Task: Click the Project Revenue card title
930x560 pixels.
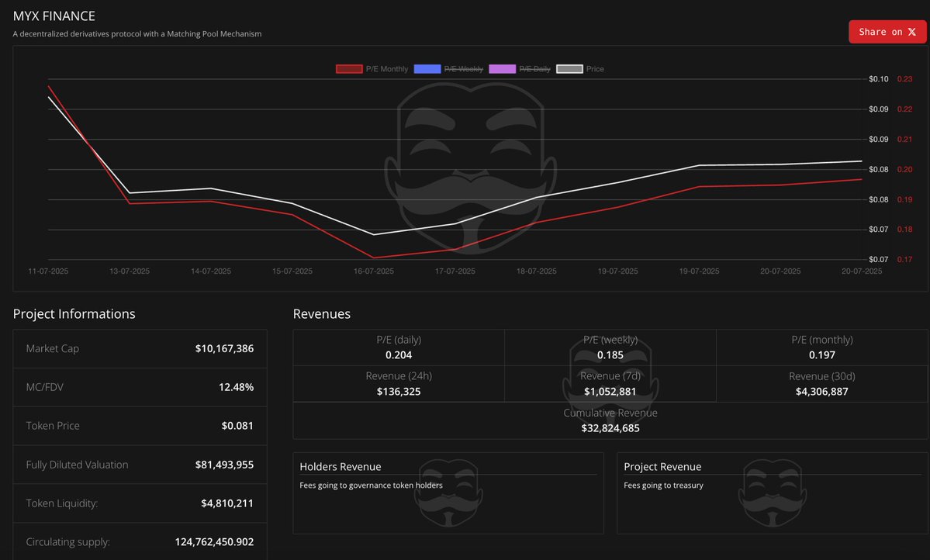Action: tap(662, 467)
